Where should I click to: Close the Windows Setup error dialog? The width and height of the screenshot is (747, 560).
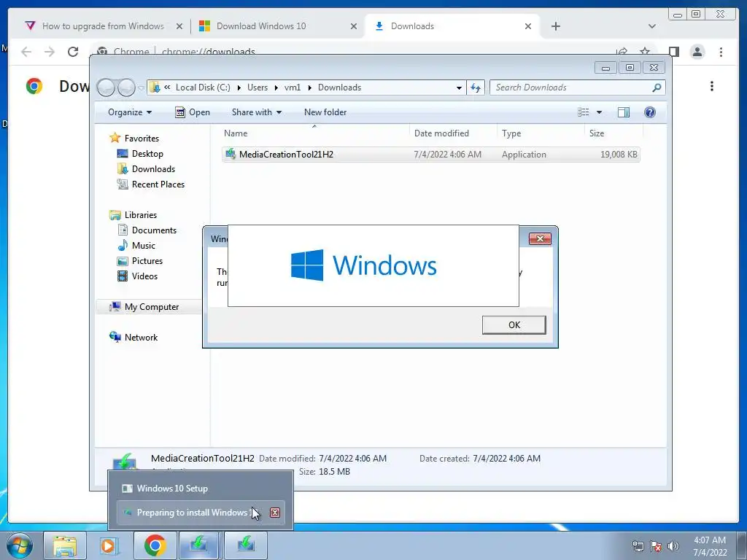point(540,238)
